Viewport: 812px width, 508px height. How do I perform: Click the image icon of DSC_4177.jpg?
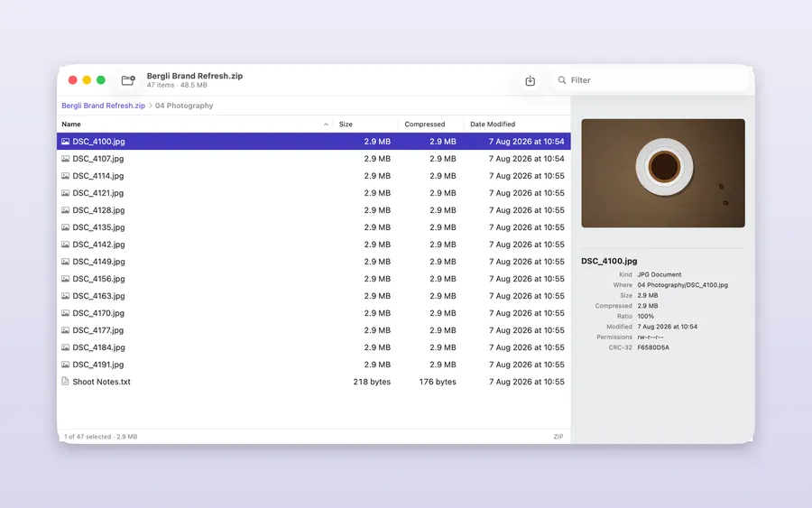coord(65,330)
